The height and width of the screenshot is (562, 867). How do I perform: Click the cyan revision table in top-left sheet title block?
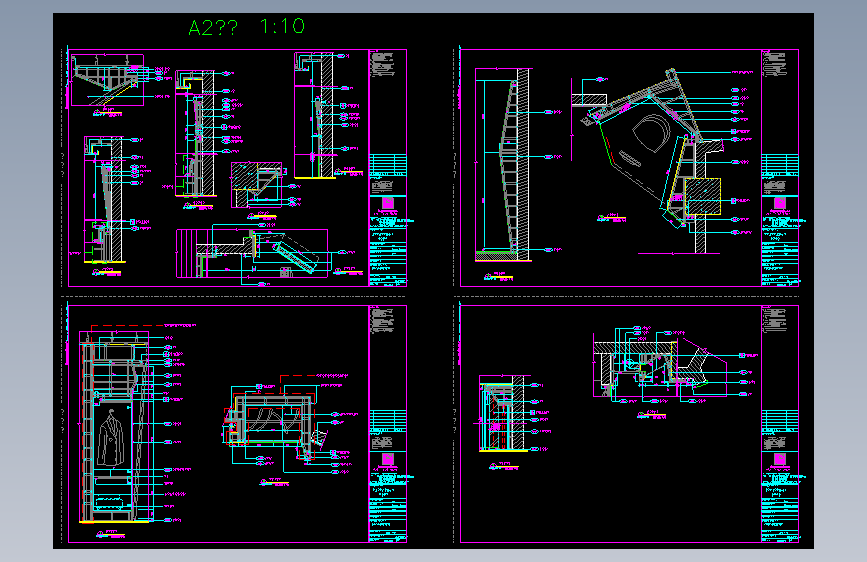388,165
